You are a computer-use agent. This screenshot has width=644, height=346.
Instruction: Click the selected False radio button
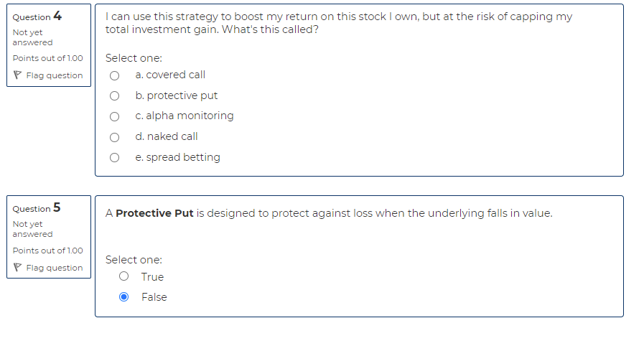click(124, 297)
